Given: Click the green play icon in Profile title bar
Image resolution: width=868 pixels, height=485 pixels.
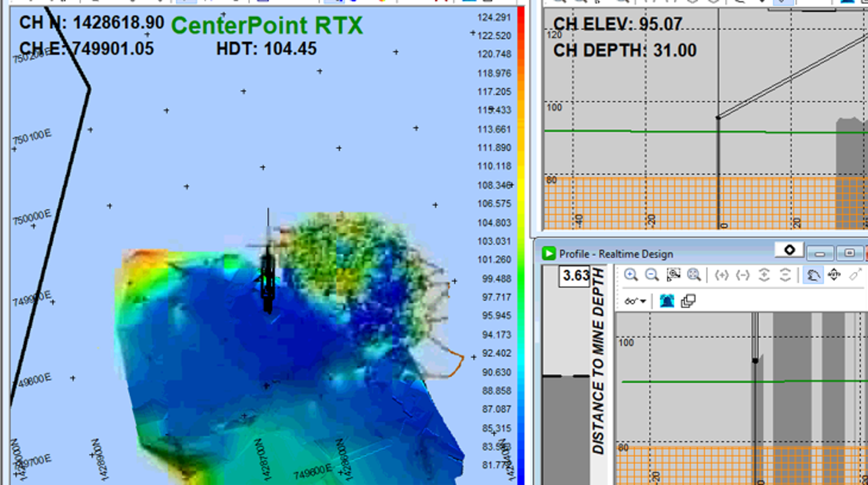Looking at the screenshot, I should tap(549, 253).
